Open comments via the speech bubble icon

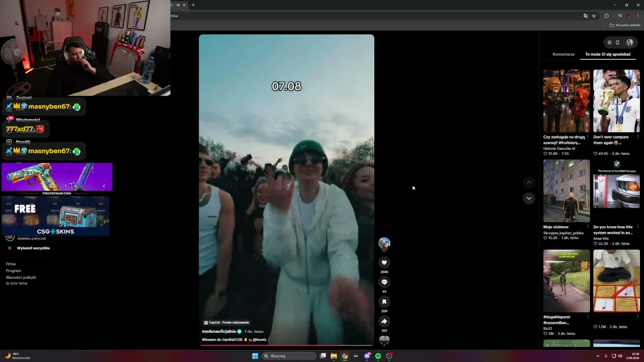384,282
